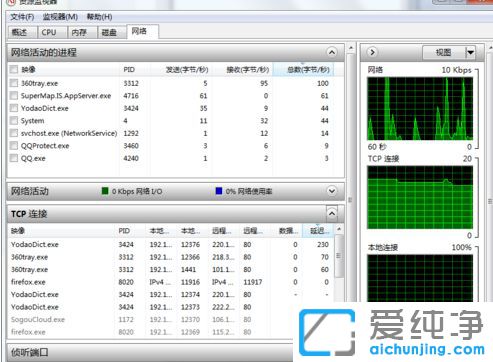Select YodaoDict.exe TCP row with port 12374
This screenshot has width=493, height=362.
click(170, 294)
